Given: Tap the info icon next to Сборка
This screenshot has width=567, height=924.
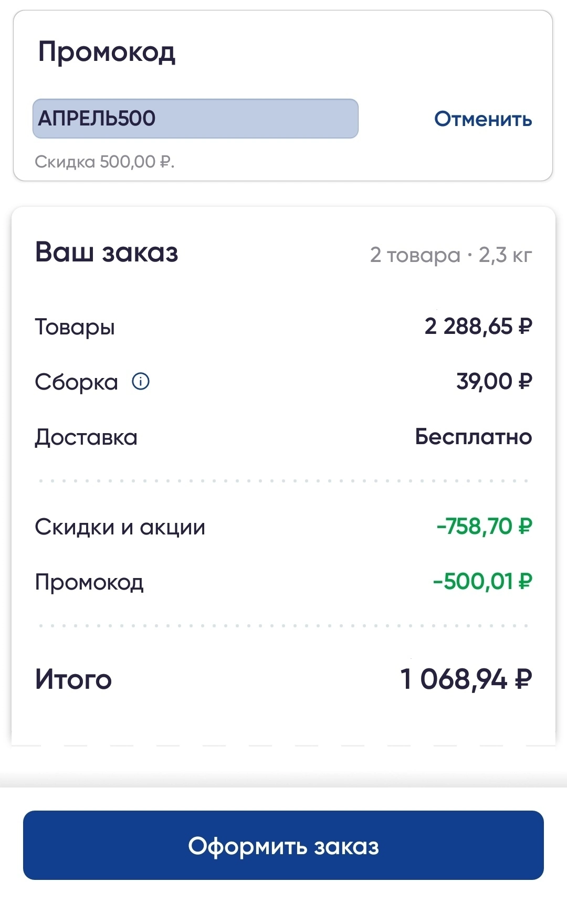Looking at the screenshot, I should pos(141,381).
